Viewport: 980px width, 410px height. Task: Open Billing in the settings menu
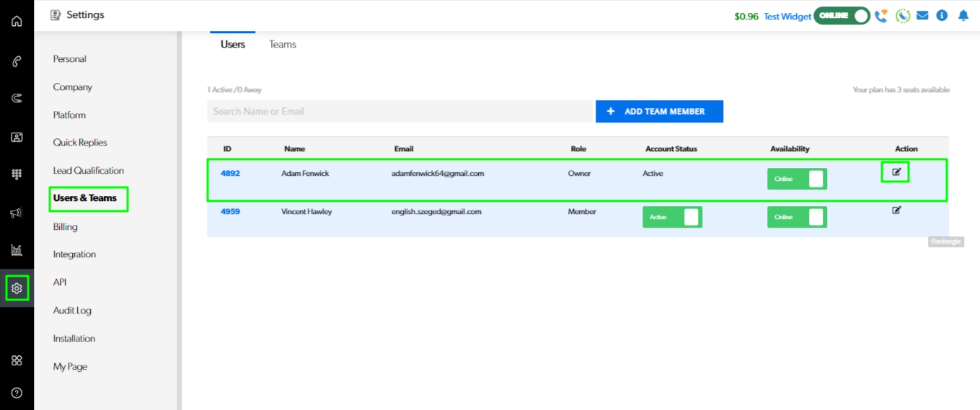tap(65, 227)
